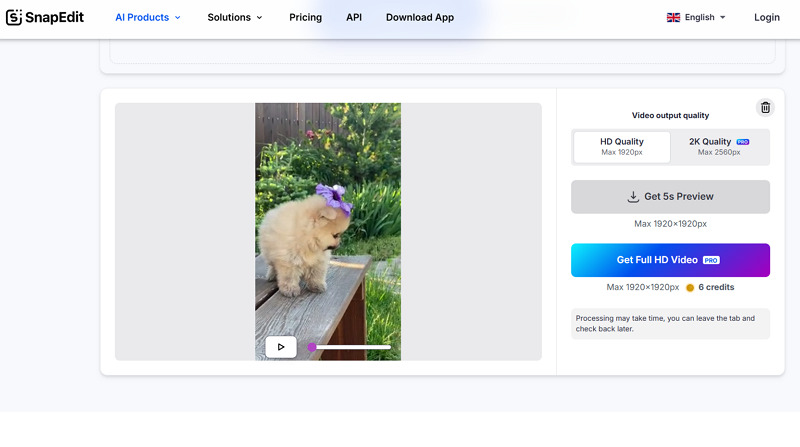Viewport: 800px width, 447px height.
Task: Click the PRO badge beside 2K Quality
Action: pos(743,142)
